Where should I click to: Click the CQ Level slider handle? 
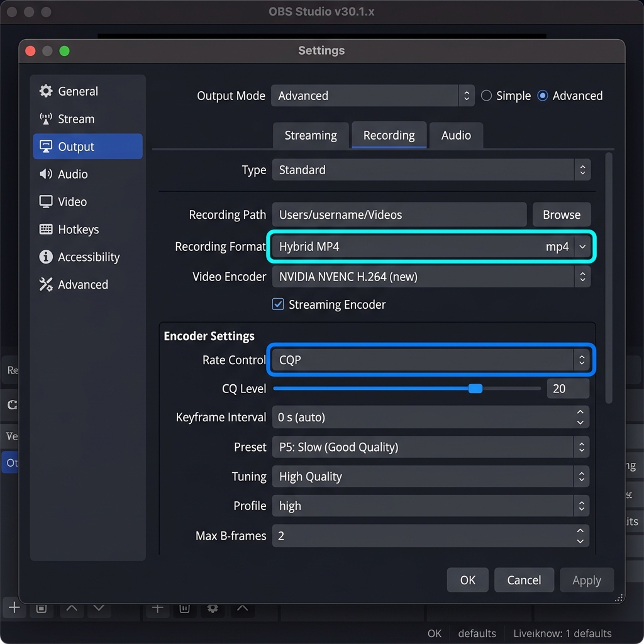pos(475,389)
